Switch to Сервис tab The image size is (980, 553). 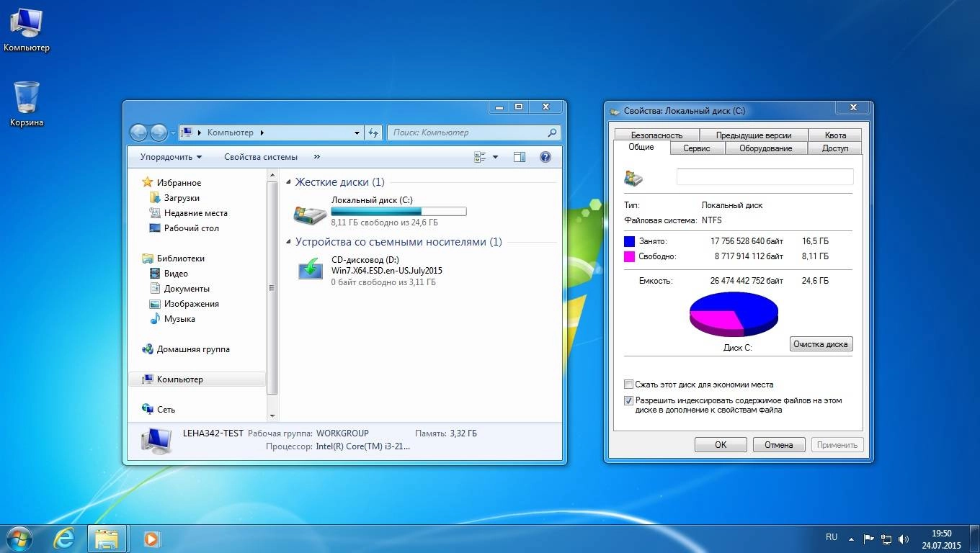[x=697, y=148]
